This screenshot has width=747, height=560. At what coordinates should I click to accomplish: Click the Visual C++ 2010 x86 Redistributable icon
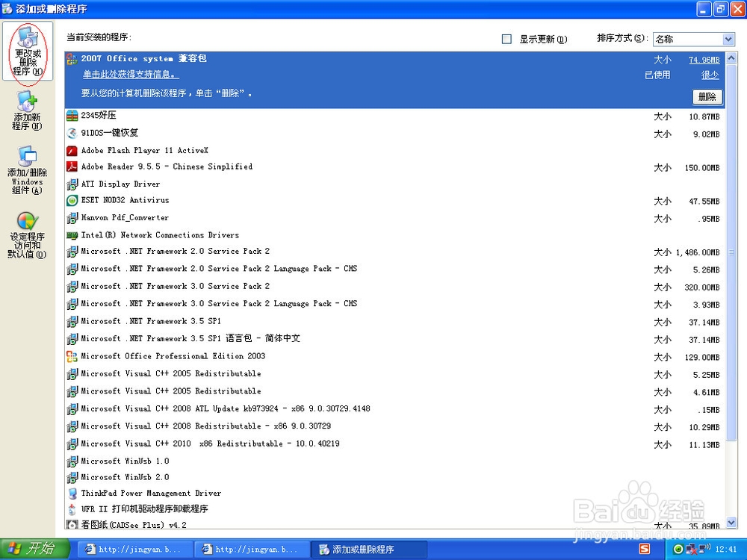click(72, 444)
